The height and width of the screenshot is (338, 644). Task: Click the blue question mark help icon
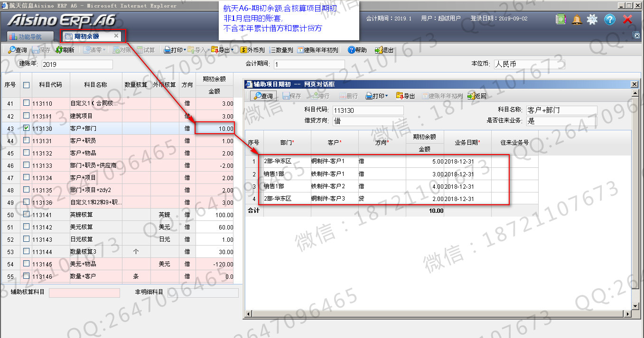(610, 19)
